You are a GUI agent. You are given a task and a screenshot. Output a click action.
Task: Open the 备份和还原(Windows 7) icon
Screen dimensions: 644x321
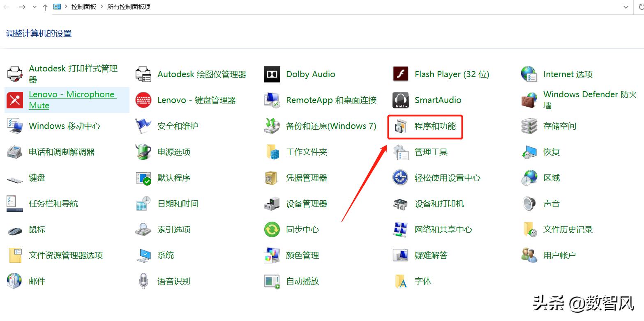[272, 126]
